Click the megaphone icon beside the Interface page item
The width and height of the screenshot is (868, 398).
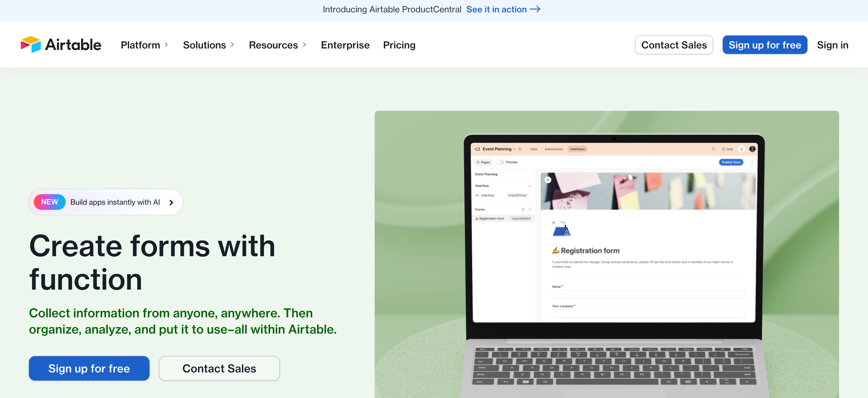tap(477, 195)
